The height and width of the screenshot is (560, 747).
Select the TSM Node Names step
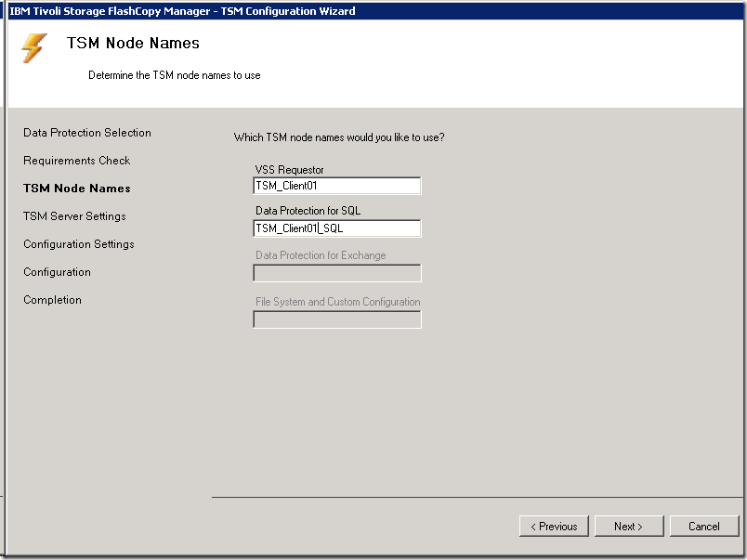[77, 189]
